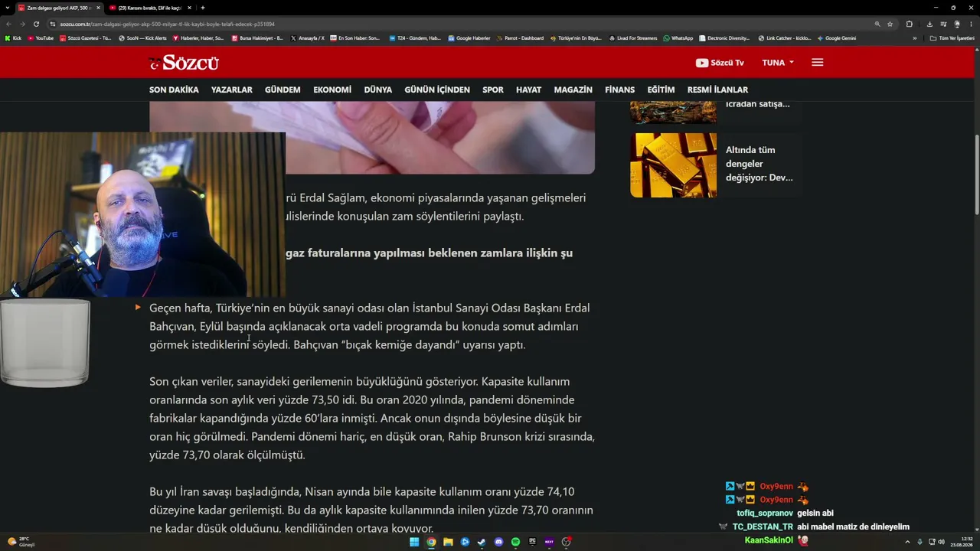The width and height of the screenshot is (980, 551).
Task: Click the zoom magnifier icon in the address bar
Action: pos(877,24)
